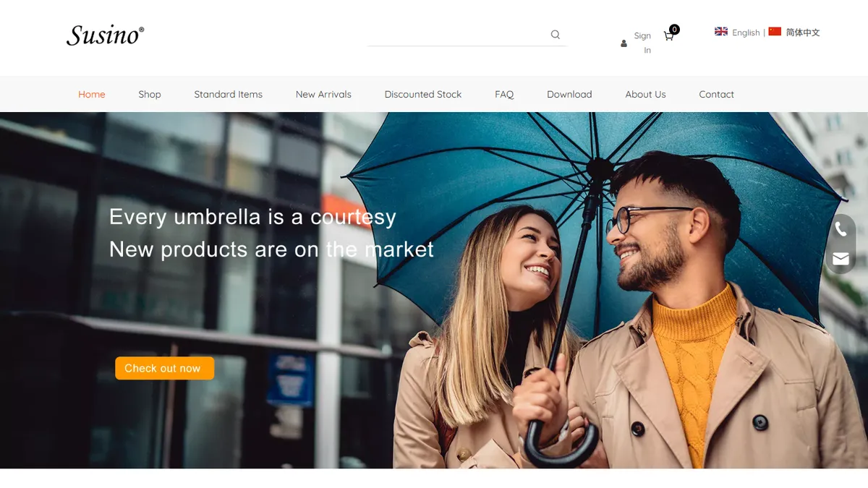Click 'Every umbrella is a courtesy' headline

click(252, 217)
